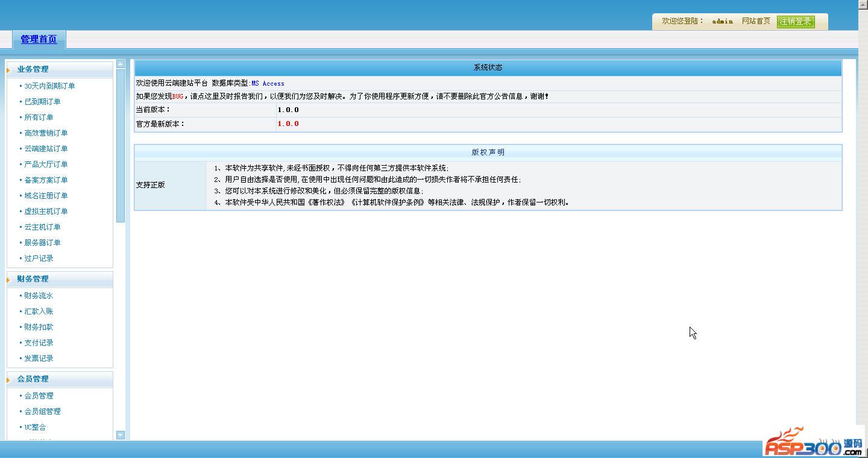Click the arrow icon beside 财务管理
This screenshot has height=458, width=868.
[8, 280]
